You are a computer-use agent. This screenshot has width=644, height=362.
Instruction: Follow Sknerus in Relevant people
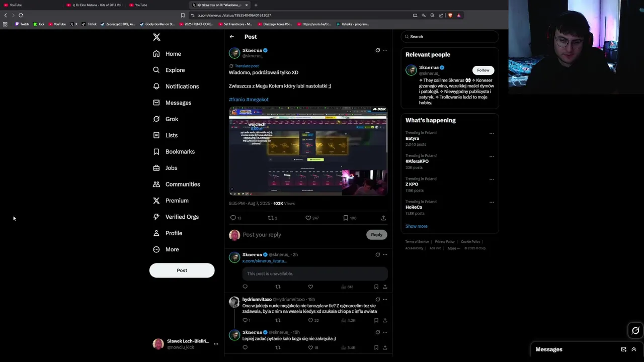click(x=483, y=70)
